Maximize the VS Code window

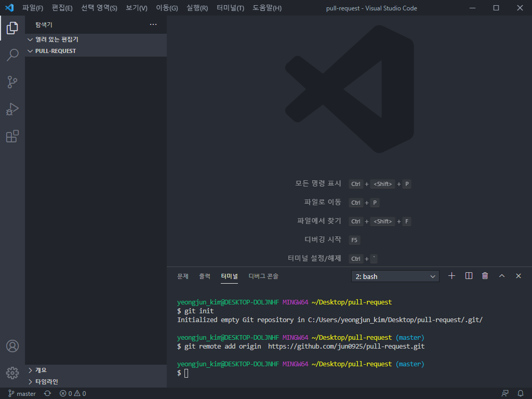point(496,8)
